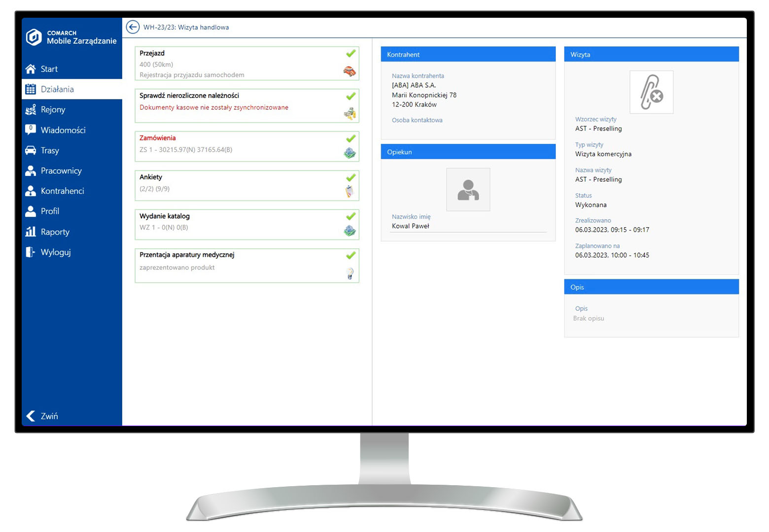Click the WH-23/23: Wizyta handlowa title
769x532 pixels.
click(186, 28)
